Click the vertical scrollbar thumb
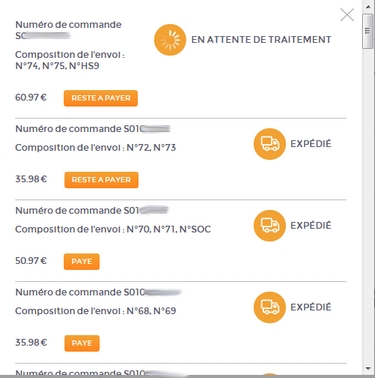The height and width of the screenshot is (378, 375). 368,31
